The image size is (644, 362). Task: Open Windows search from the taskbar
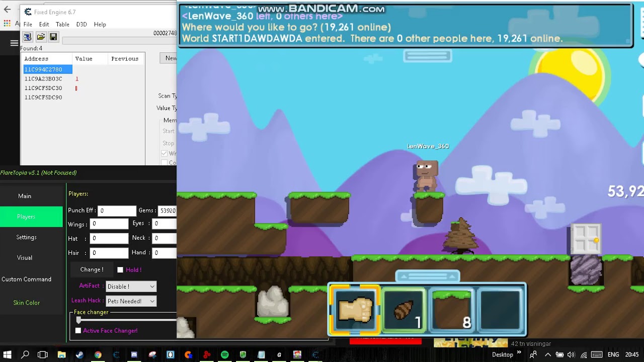coord(25,354)
